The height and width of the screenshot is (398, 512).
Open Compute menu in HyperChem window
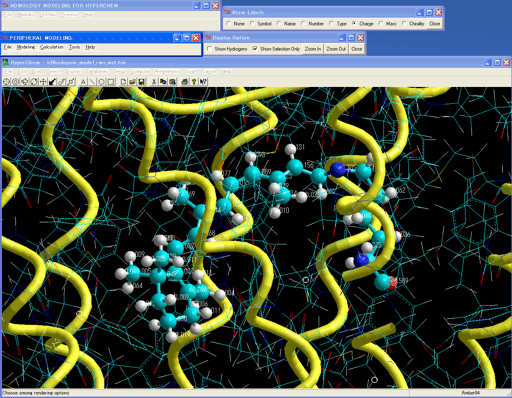click(140, 71)
